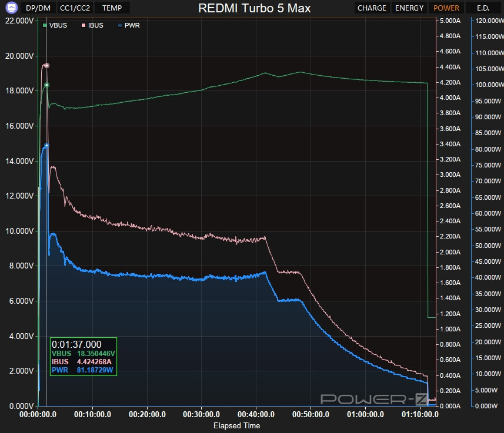The width and height of the screenshot is (504, 433).
Task: Click the 2.000A current axis label
Action: 450,252
